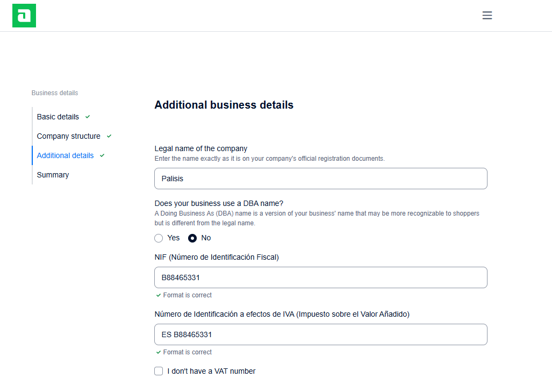Click checkmark beside Additional details
Viewport: 552px width, 392px height.
(x=102, y=155)
